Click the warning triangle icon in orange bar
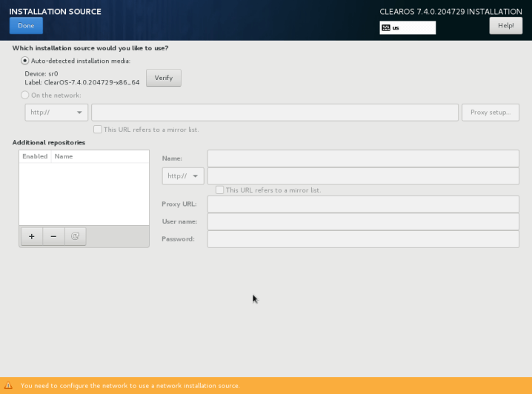Screen dimensions: 532x394 click(8, 386)
